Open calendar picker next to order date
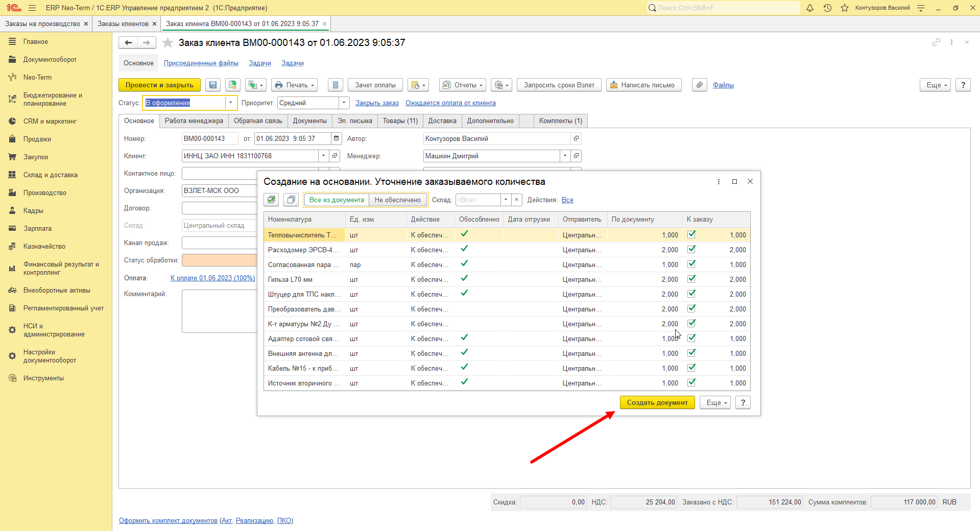The image size is (980, 531). 336,138
